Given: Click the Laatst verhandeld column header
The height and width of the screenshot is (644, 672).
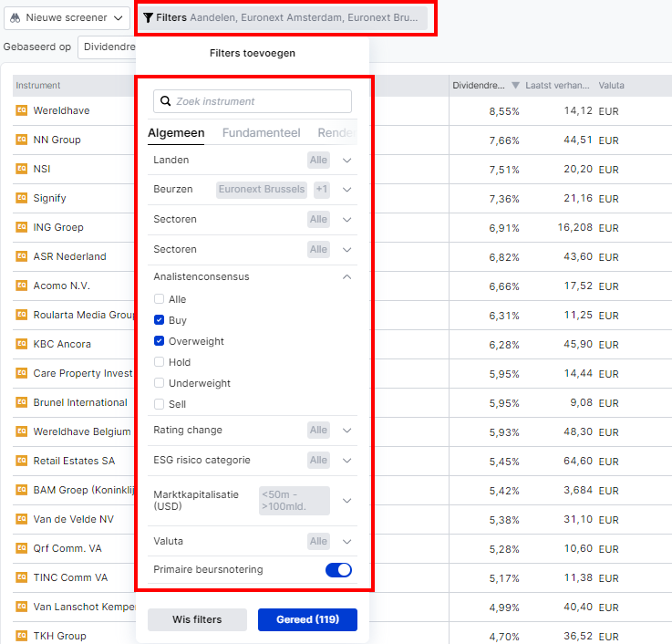Looking at the screenshot, I should [557, 86].
